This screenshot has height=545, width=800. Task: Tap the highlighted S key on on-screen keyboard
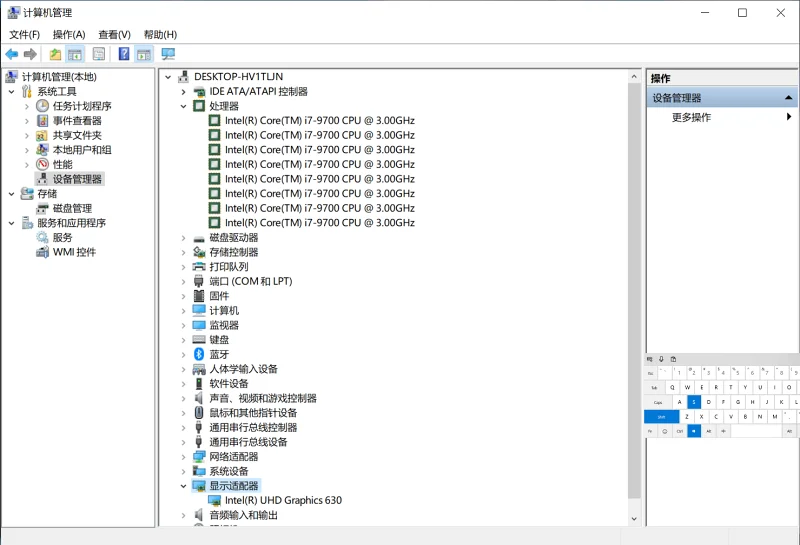pos(694,402)
